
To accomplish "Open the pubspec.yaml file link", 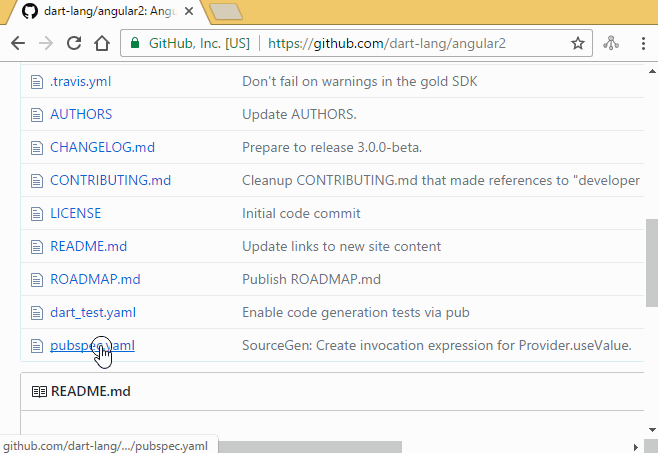I will 92,346.
